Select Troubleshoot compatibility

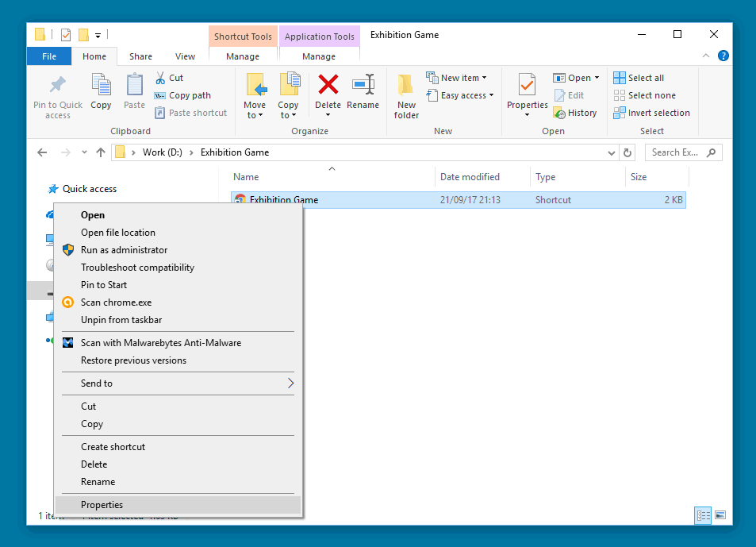tap(178, 268)
